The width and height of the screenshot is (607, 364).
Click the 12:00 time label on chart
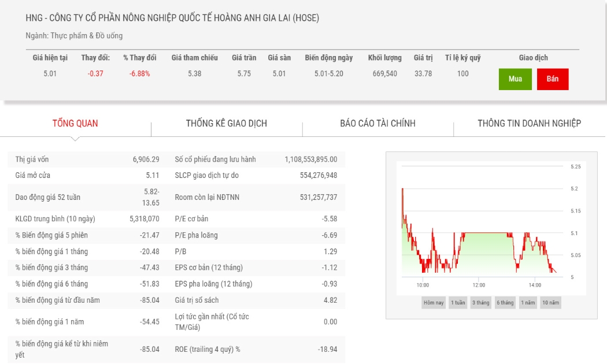point(479,285)
